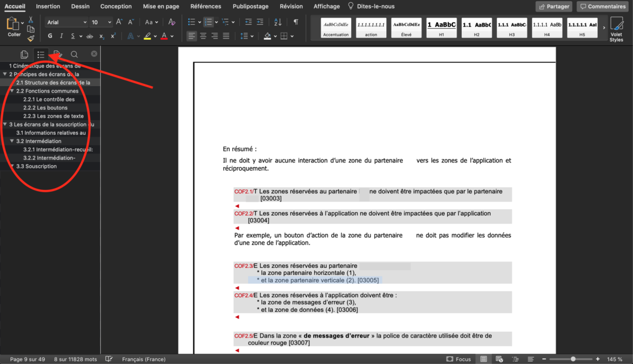Click the Format Painter brush icon
This screenshot has width=633, height=364.
tap(31, 38)
